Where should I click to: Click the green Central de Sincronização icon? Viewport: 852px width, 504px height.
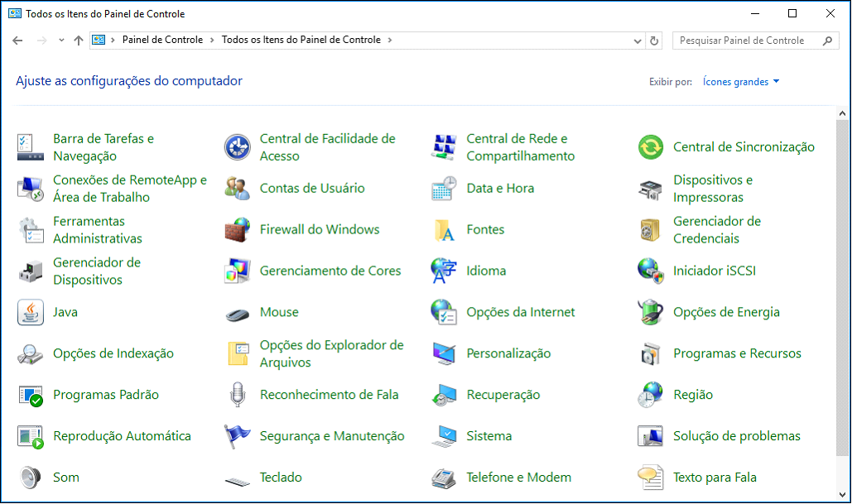(x=651, y=147)
